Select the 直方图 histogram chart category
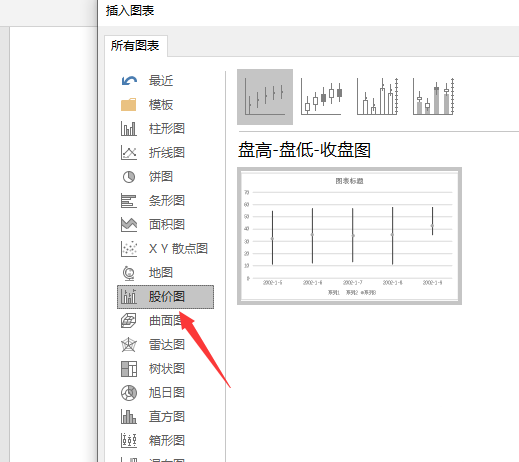The width and height of the screenshot is (519, 462). 165,417
